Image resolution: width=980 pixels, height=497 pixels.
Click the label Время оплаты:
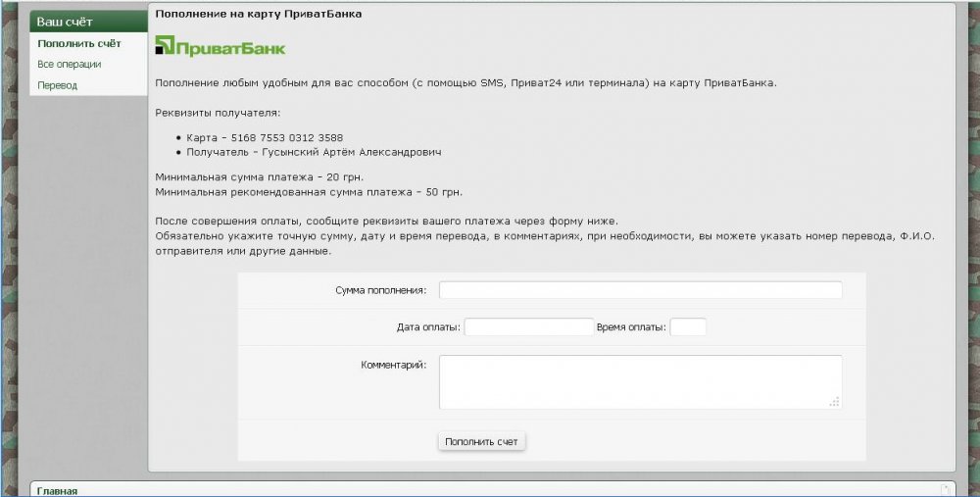tap(631, 327)
